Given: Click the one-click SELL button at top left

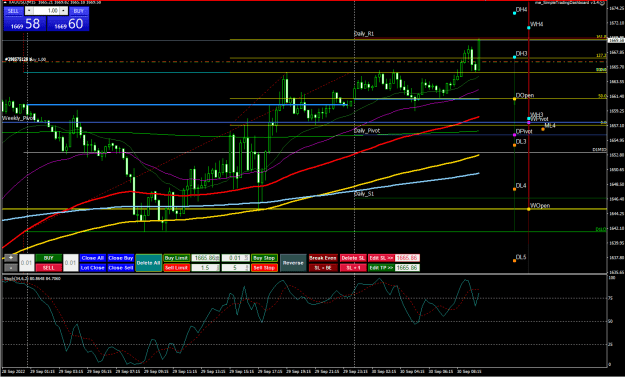Looking at the screenshot, I should tap(14, 11).
